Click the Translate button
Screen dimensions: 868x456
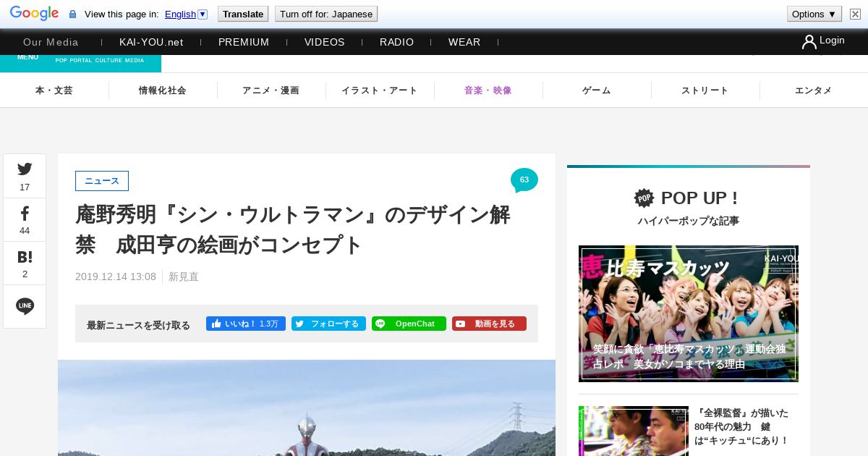tap(243, 14)
